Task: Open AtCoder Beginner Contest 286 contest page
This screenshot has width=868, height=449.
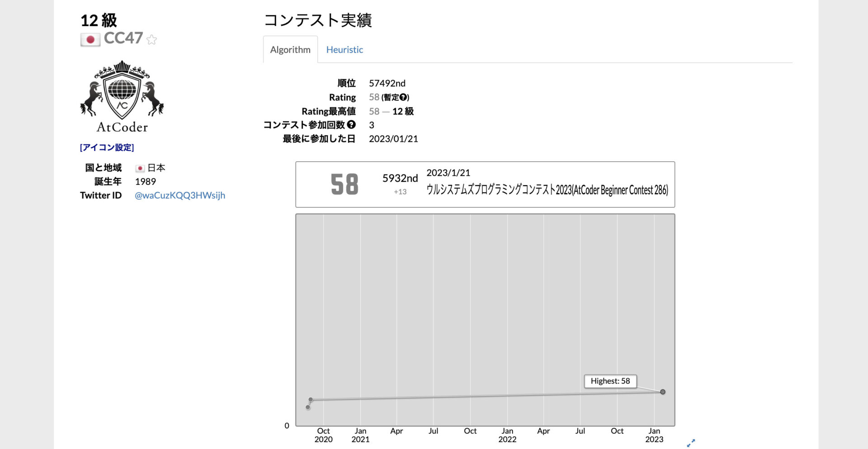Action: [548, 190]
